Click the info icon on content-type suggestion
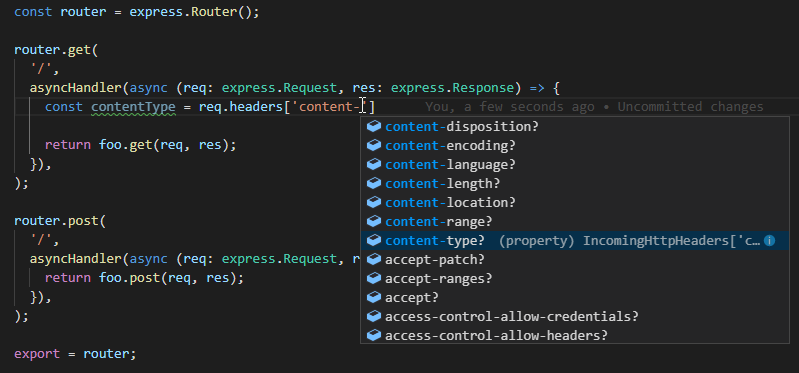 click(x=769, y=241)
